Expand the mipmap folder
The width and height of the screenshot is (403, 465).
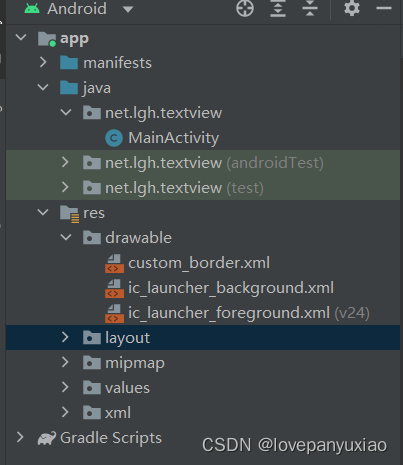pos(65,362)
